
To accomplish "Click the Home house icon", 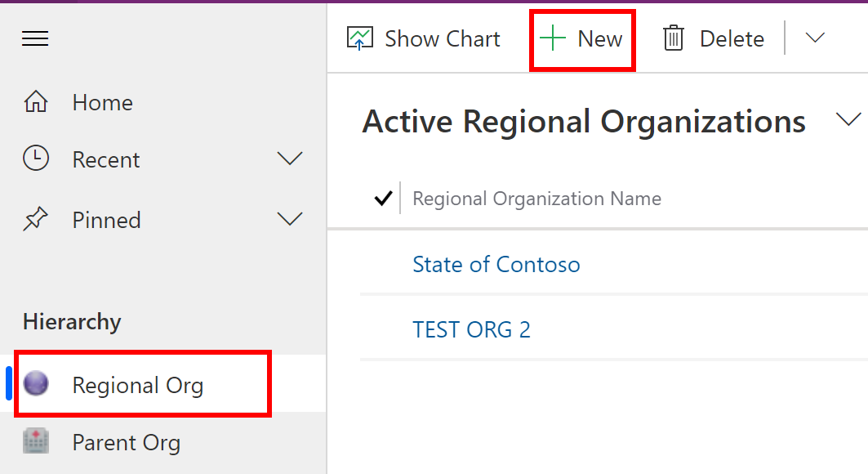I will tap(36, 102).
